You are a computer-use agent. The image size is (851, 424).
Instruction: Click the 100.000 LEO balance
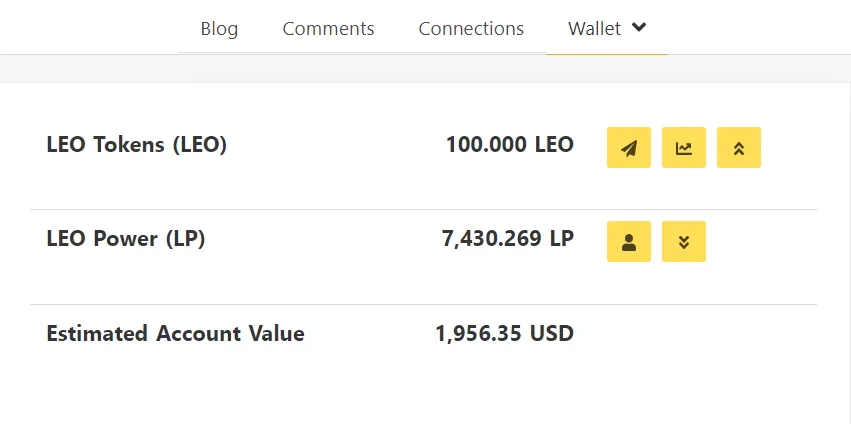click(510, 145)
